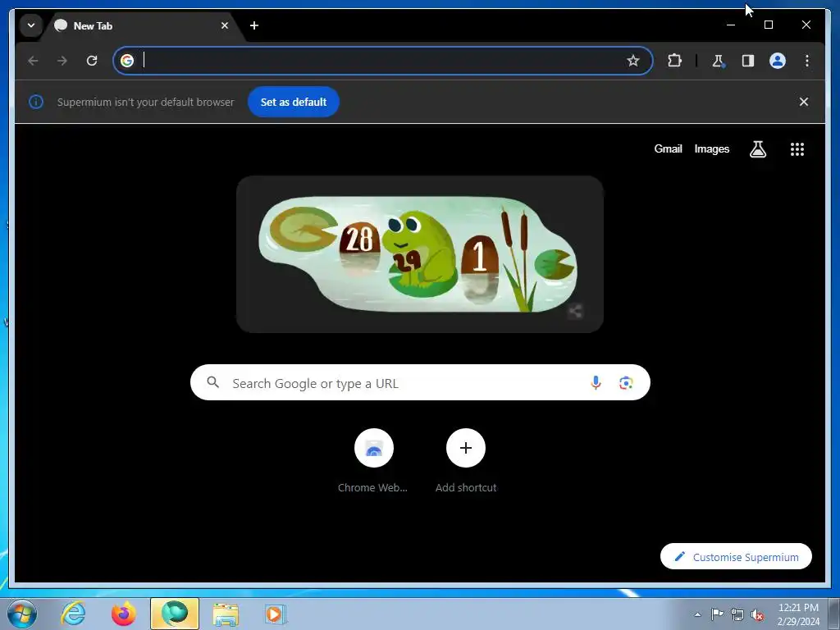Open Action Center flag icon

click(x=717, y=614)
